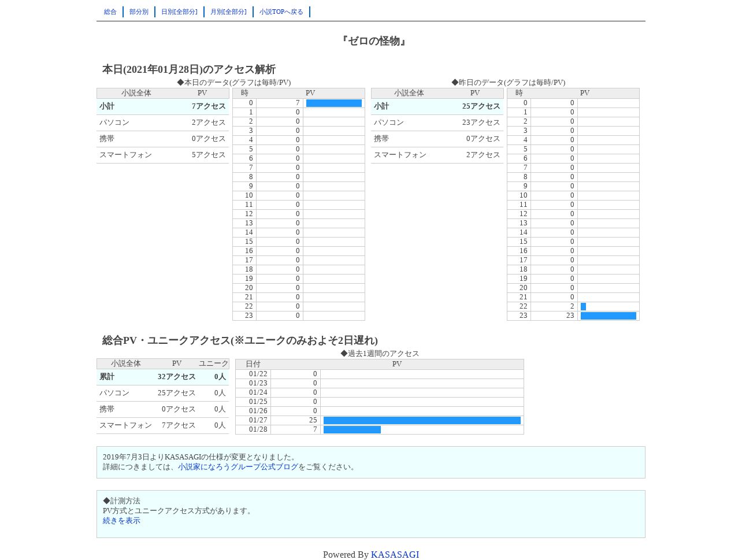
Task: Click the 日付 column header
Action: point(253,364)
